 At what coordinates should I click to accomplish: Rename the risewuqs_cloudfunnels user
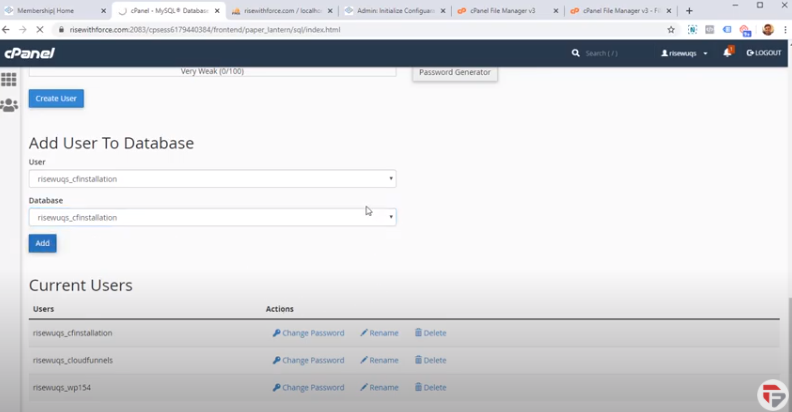click(x=379, y=360)
